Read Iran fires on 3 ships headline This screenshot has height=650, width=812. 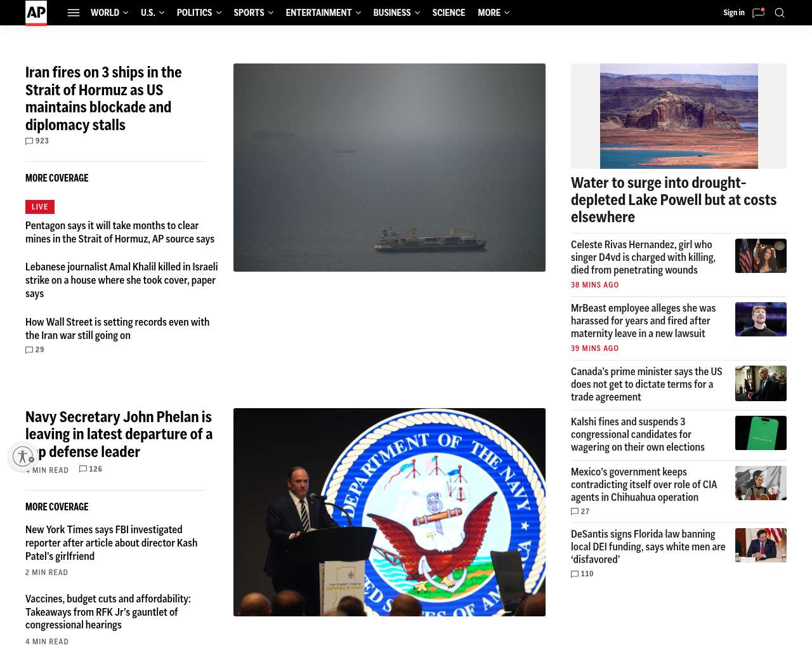(103, 98)
